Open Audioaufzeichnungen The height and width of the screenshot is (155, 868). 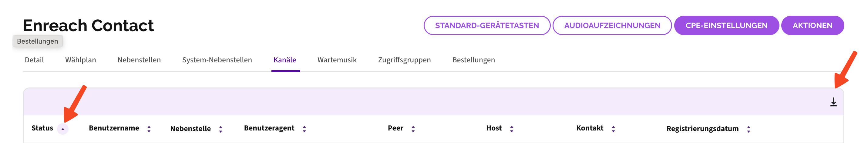[612, 25]
